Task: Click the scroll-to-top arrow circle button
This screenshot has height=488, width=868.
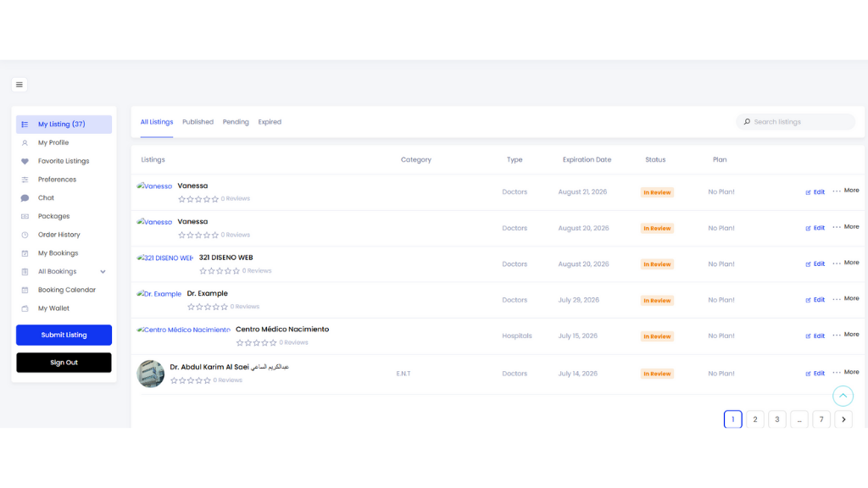Action: (x=843, y=396)
